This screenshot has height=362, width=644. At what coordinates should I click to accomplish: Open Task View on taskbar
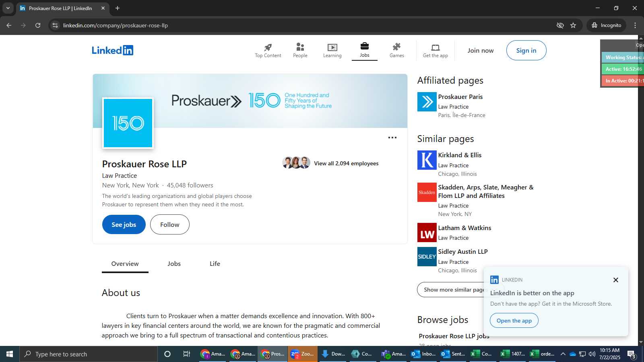pyautogui.click(x=187, y=354)
